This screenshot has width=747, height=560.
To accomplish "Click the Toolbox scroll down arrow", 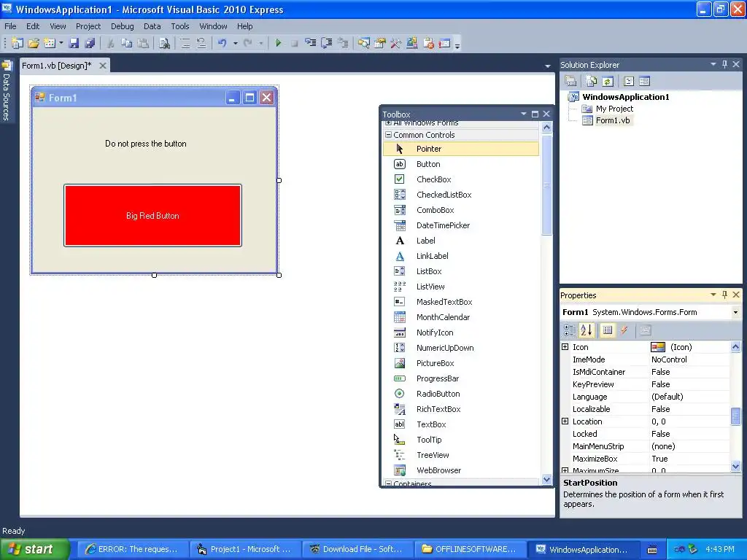I will point(546,480).
